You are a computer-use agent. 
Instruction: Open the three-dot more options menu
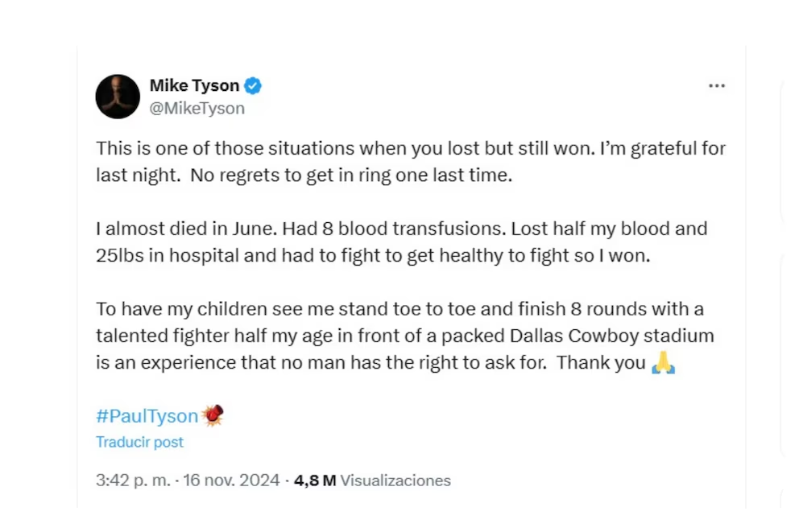tap(716, 86)
